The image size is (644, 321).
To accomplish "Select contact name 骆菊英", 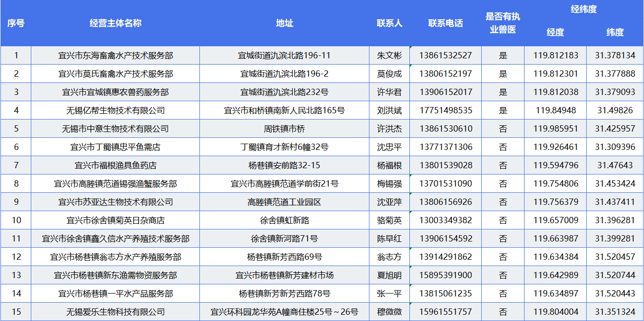I will (x=389, y=220).
